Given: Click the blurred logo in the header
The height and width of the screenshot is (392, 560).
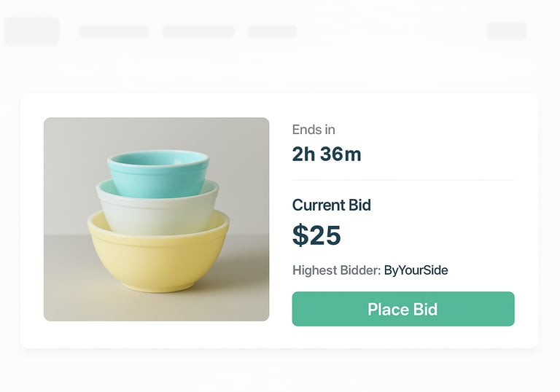Looking at the screenshot, I should [31, 31].
